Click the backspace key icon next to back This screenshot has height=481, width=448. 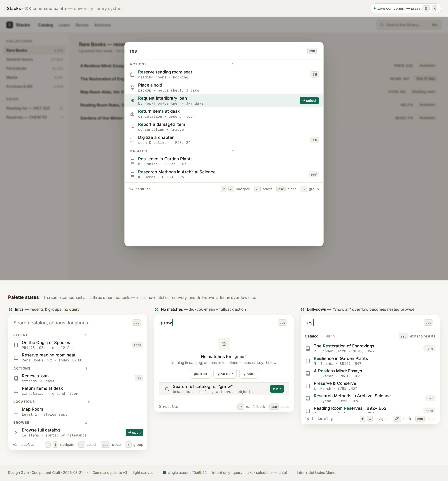(397, 419)
